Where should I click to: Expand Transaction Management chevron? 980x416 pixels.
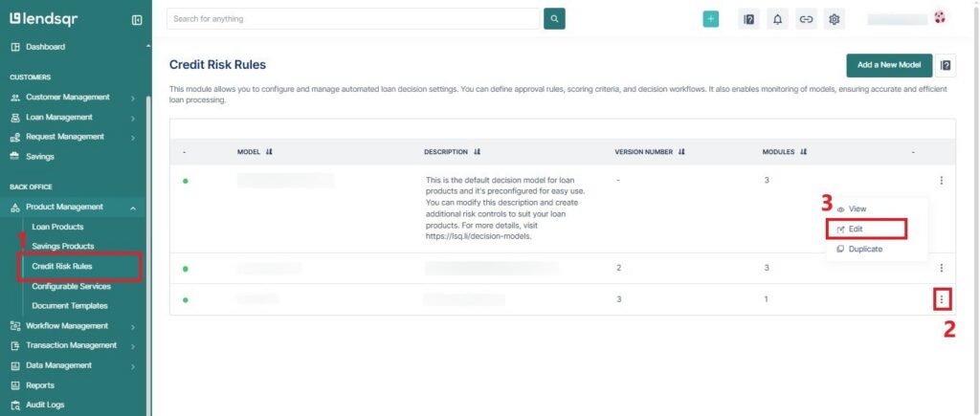pyautogui.click(x=133, y=346)
